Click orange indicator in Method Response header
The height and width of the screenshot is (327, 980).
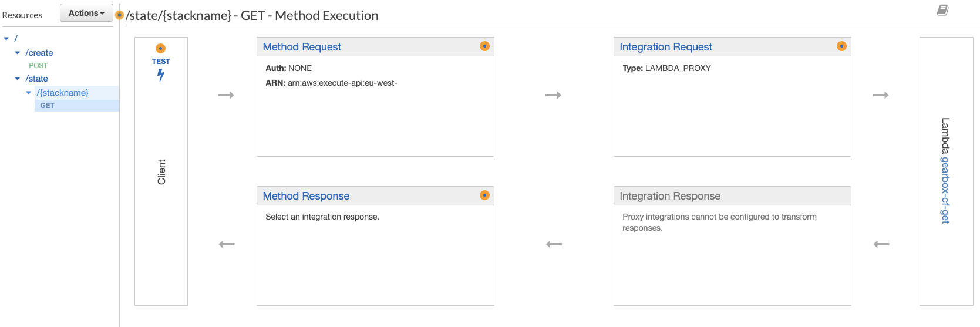pyautogui.click(x=484, y=195)
